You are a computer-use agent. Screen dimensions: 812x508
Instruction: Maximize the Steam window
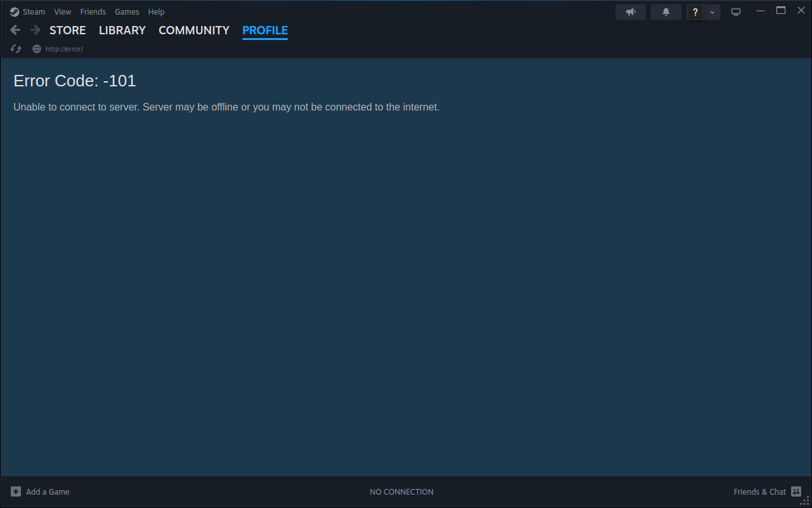(x=781, y=11)
